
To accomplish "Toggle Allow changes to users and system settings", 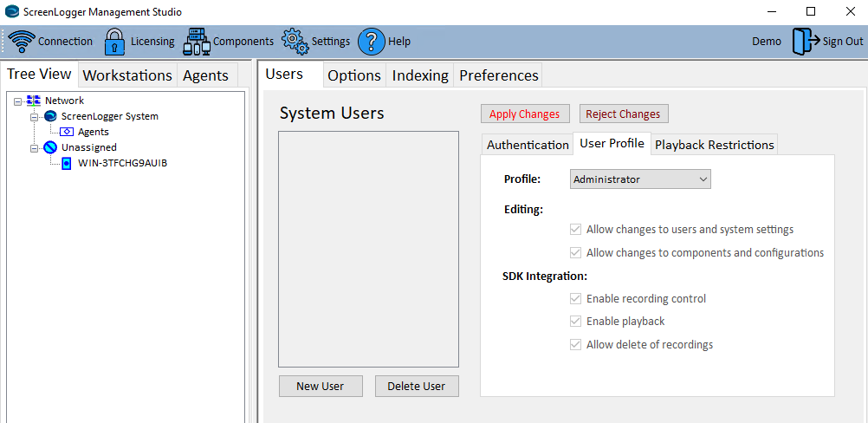I will 575,230.
